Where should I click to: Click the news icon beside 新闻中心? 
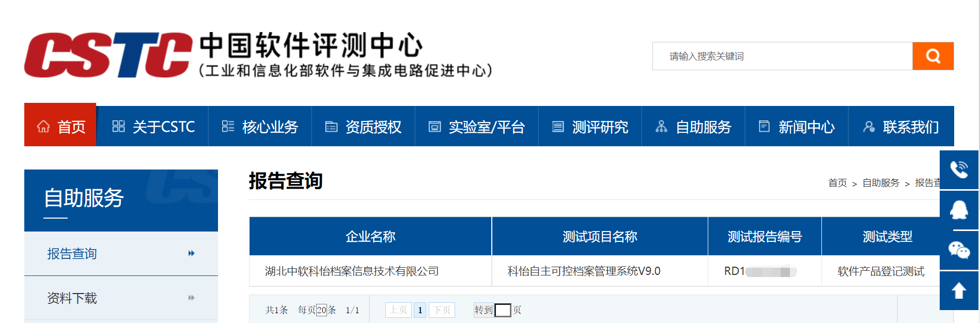pos(764,126)
